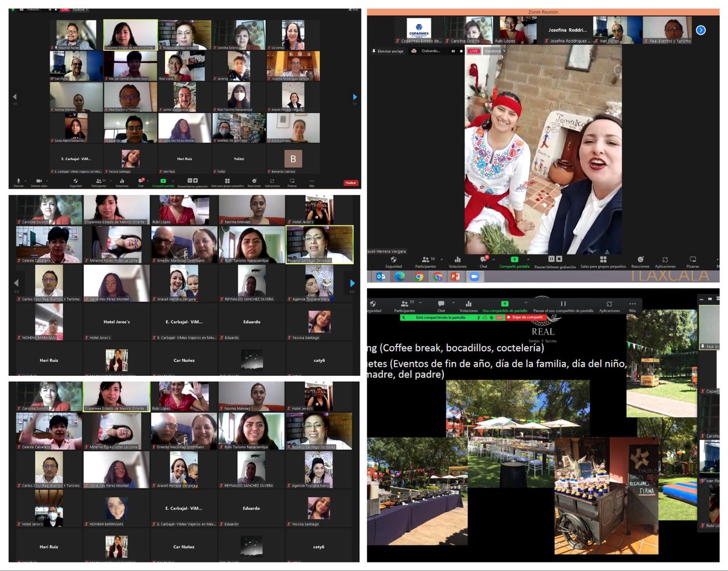The image size is (728, 571).
Task: Open Votaciones in screen-share toolbar
Action: coord(468,306)
